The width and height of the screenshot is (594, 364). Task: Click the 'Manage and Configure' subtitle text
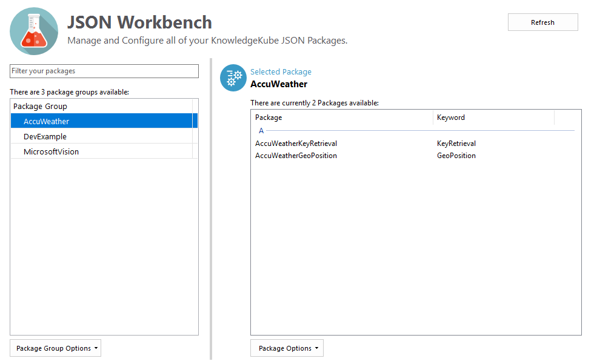207,41
